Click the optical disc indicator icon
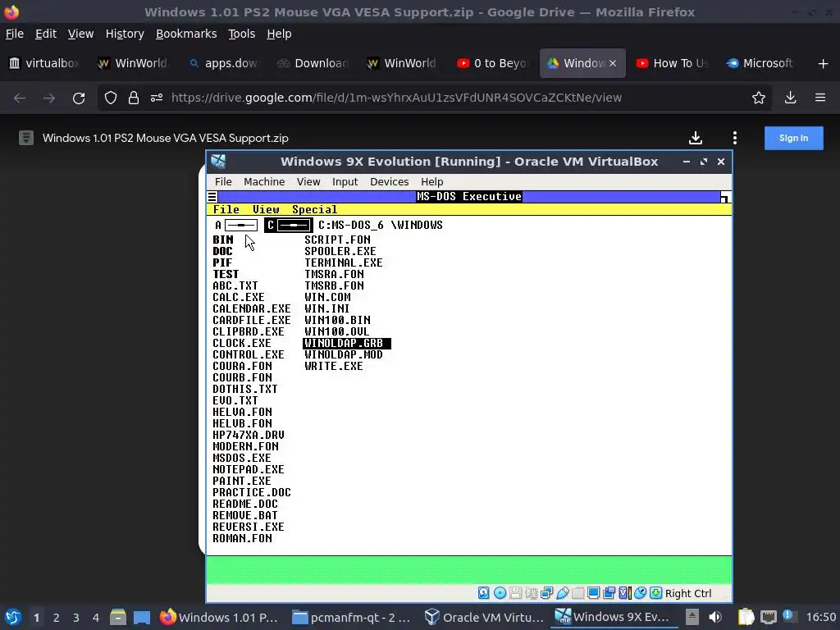Viewport: 840px width, 630px height. [x=500, y=592]
